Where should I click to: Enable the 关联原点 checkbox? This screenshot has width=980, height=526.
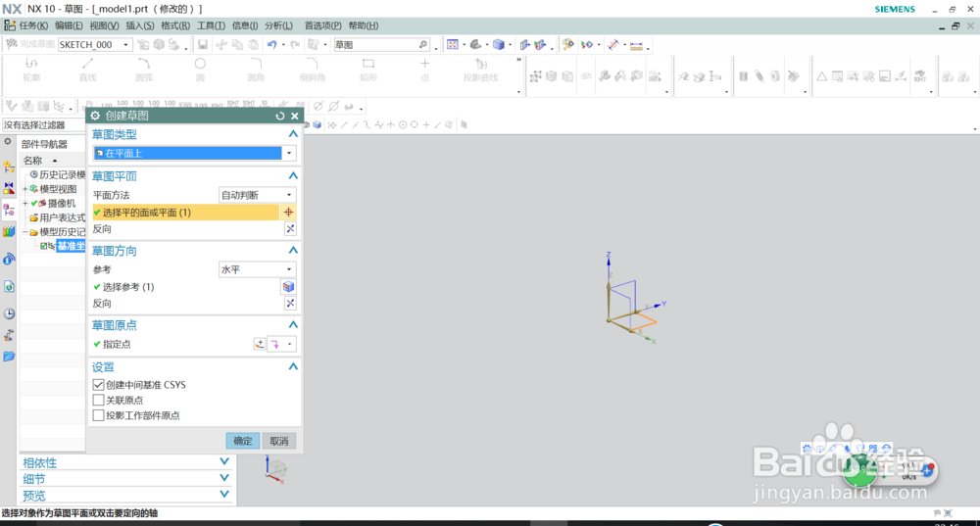pyautogui.click(x=98, y=400)
